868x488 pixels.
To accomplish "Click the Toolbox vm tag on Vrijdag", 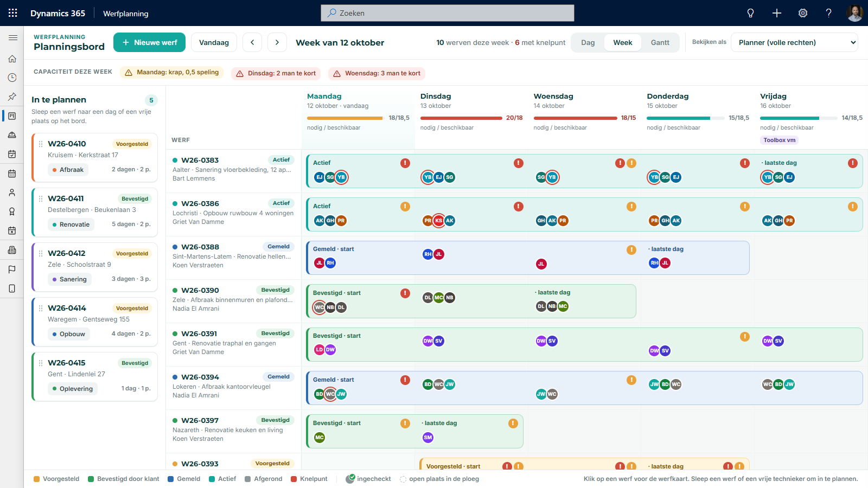I will pyautogui.click(x=780, y=140).
